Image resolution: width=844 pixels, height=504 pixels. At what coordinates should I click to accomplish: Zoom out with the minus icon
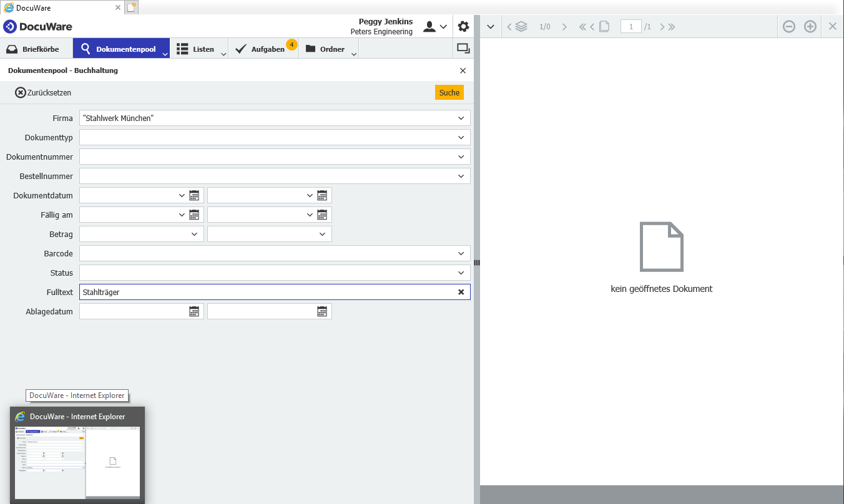[x=789, y=26]
